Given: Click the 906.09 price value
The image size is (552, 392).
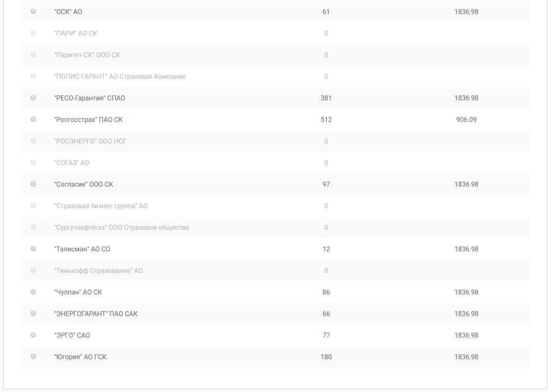Looking at the screenshot, I should pyautogui.click(x=466, y=120).
